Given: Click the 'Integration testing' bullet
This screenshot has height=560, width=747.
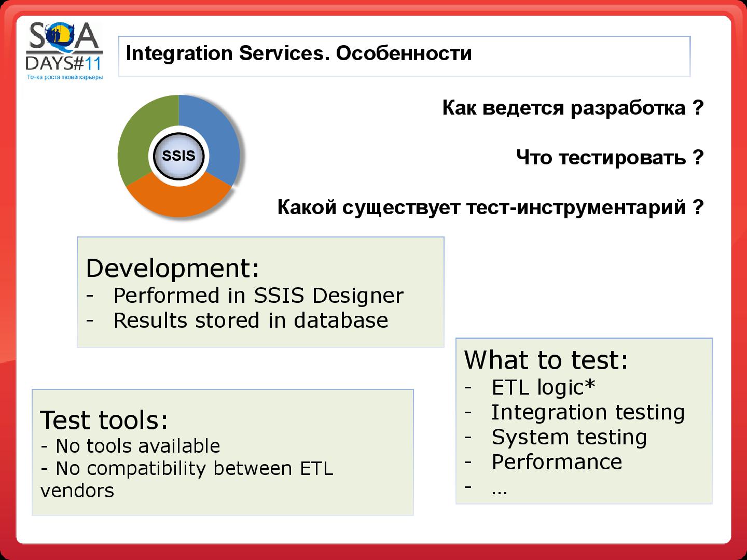Looking at the screenshot, I should coord(588,412).
